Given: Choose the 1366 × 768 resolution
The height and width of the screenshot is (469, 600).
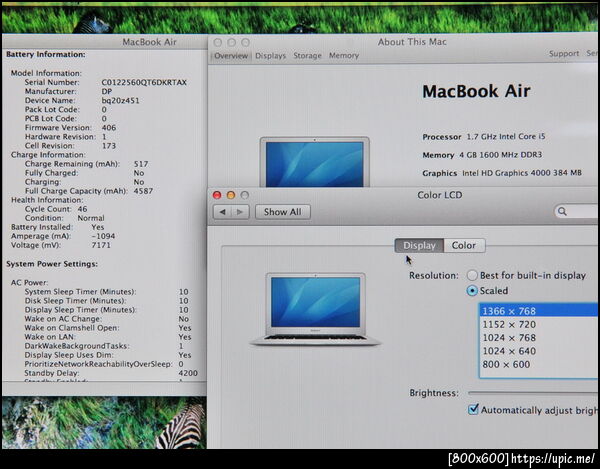Looking at the screenshot, I should 538,311.
